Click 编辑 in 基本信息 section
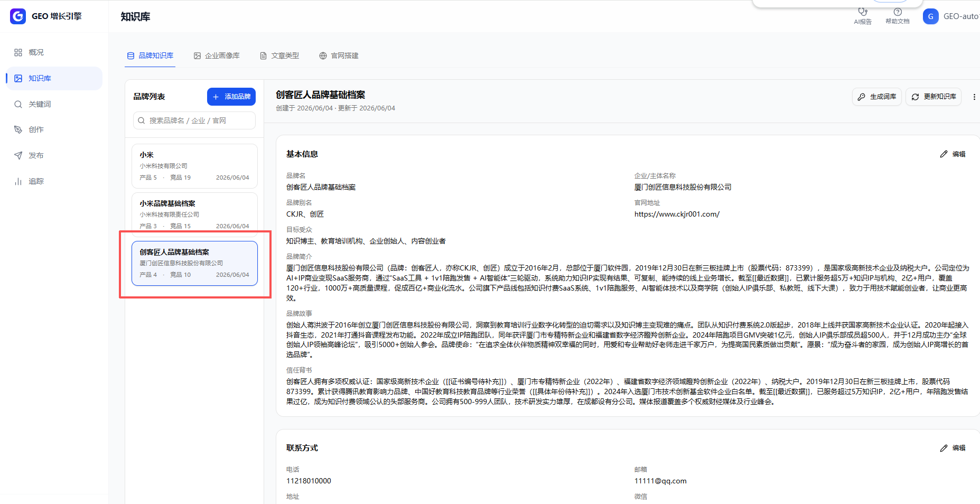This screenshot has width=980, height=504. click(x=953, y=154)
